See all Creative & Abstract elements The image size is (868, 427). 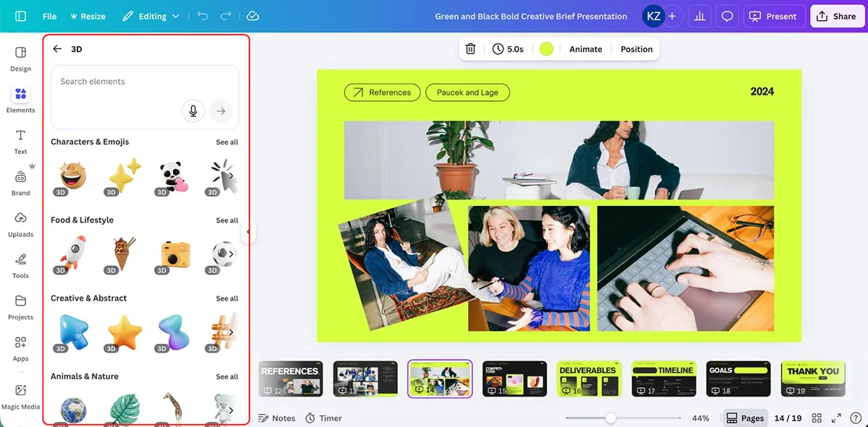[227, 298]
